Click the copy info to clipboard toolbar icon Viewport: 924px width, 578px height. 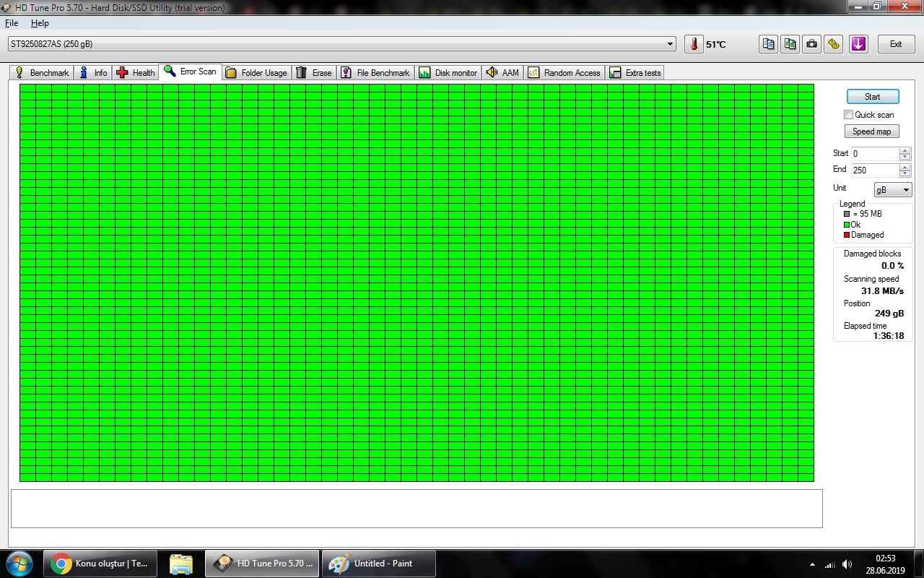tap(769, 44)
